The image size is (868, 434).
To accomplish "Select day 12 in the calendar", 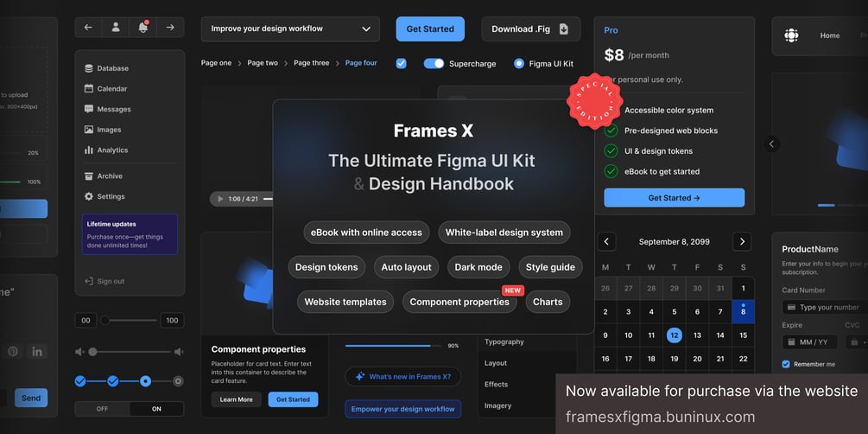I will (x=675, y=335).
